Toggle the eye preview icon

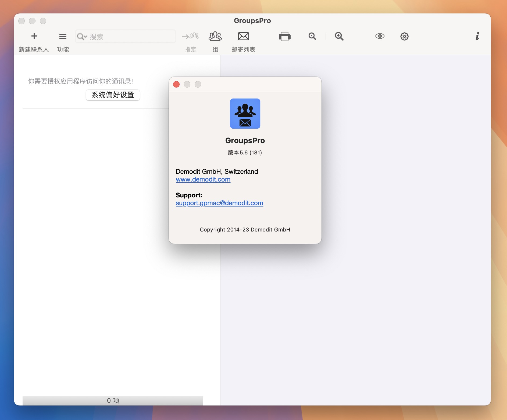tap(380, 36)
